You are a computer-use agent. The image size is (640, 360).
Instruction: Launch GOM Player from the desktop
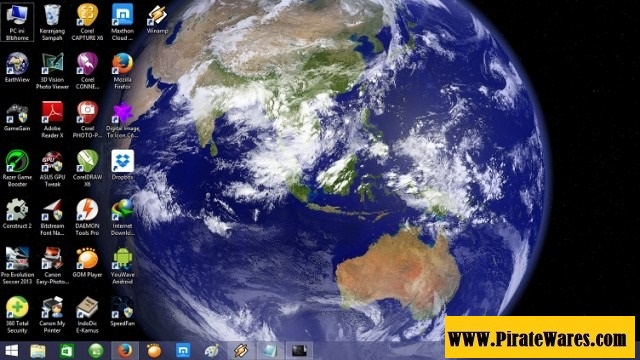point(87,263)
